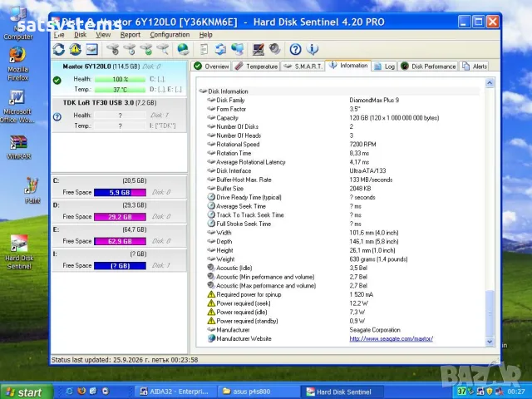The height and width of the screenshot is (399, 532).
Task: Click the warning refresh toolbar icon
Action: [x=76, y=50]
